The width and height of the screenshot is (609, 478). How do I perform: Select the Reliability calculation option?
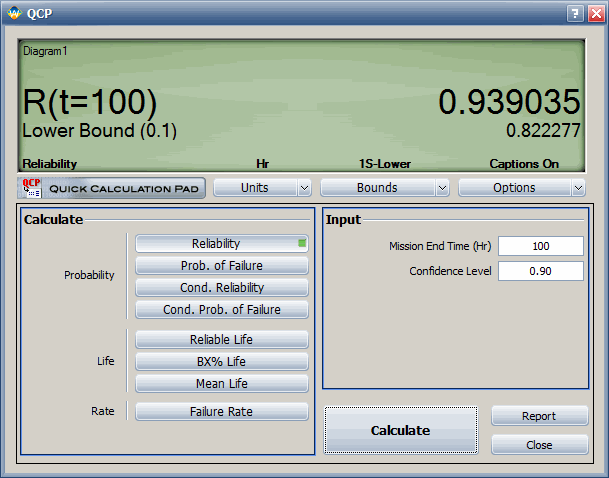(221, 243)
